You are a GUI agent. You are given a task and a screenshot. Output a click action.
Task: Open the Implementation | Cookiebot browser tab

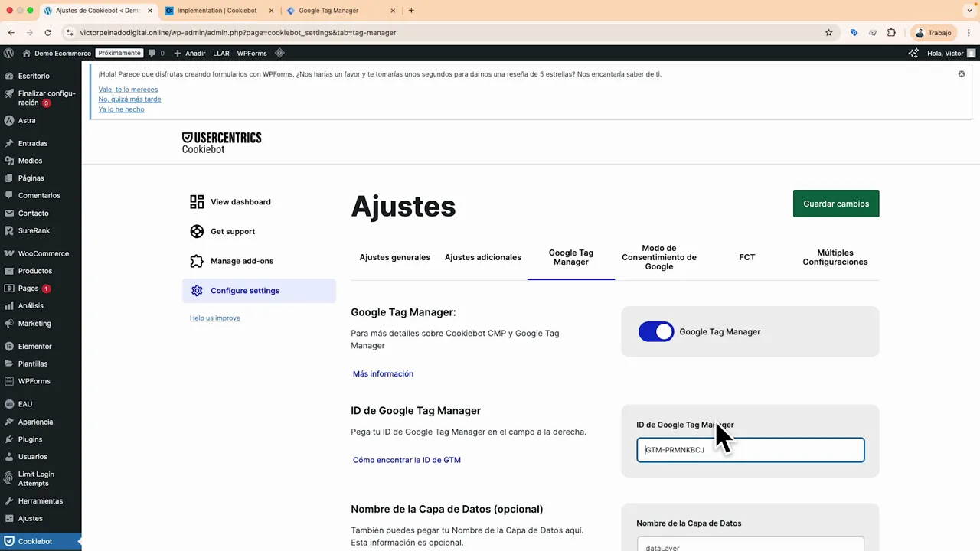point(217,11)
